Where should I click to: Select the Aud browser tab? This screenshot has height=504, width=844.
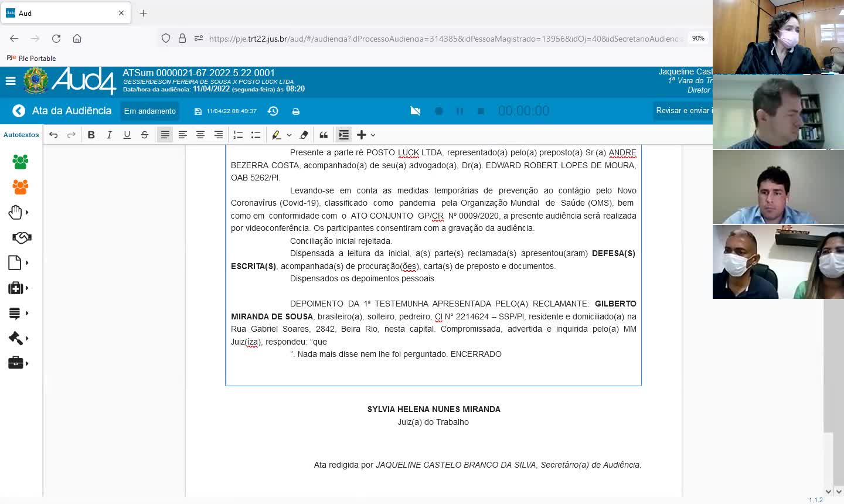coord(66,13)
